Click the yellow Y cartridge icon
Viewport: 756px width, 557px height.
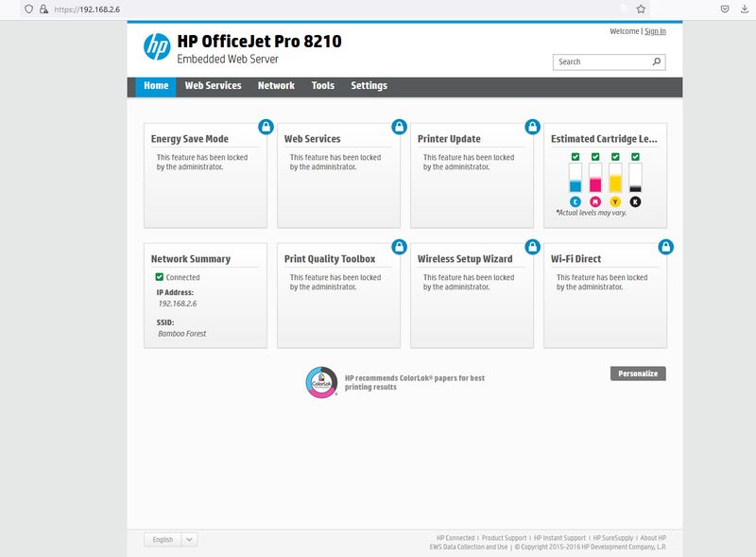(615, 201)
